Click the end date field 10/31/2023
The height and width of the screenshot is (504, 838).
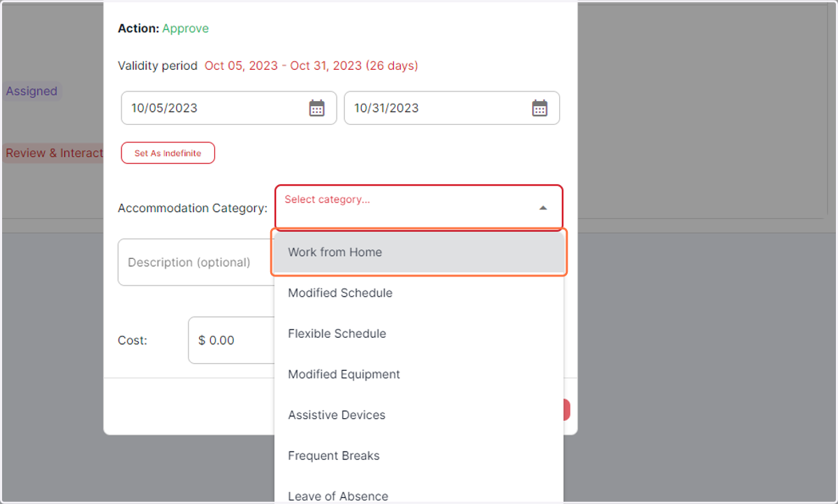pos(452,108)
